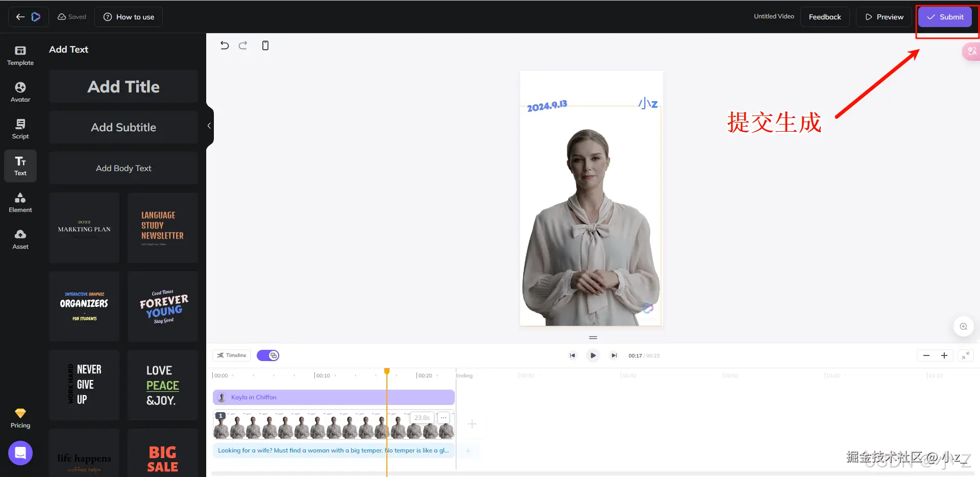Viewport: 980px width, 477px height.
Task: Go back using the arrow icon
Action: [20, 17]
